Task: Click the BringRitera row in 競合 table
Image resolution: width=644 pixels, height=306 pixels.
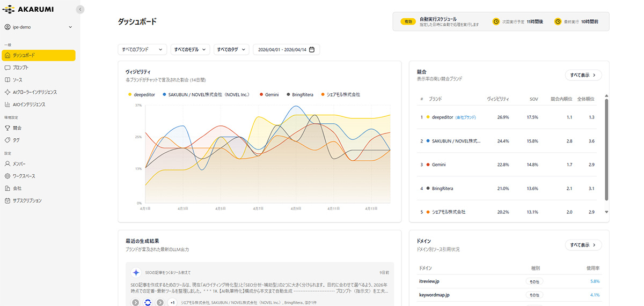Action: [x=508, y=188]
